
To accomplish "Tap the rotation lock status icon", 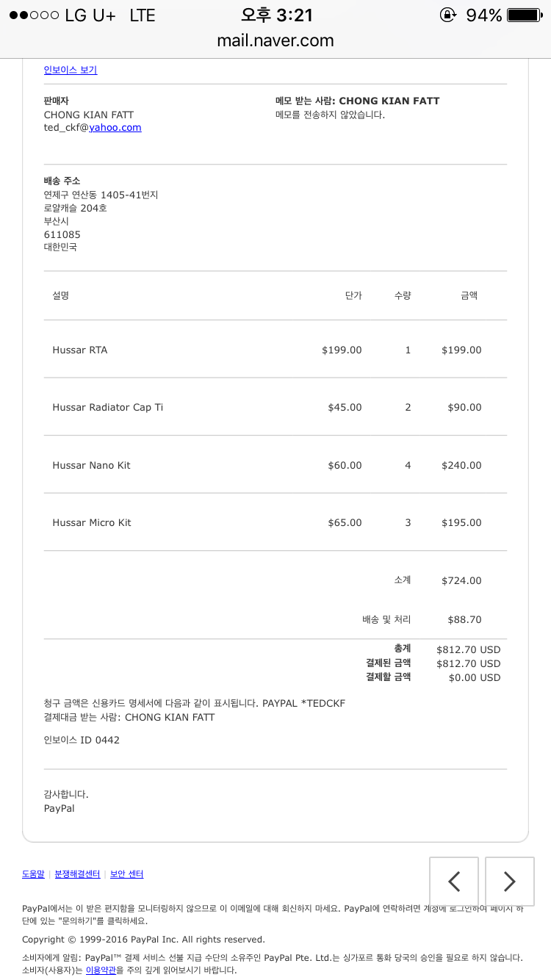I will click(x=447, y=15).
